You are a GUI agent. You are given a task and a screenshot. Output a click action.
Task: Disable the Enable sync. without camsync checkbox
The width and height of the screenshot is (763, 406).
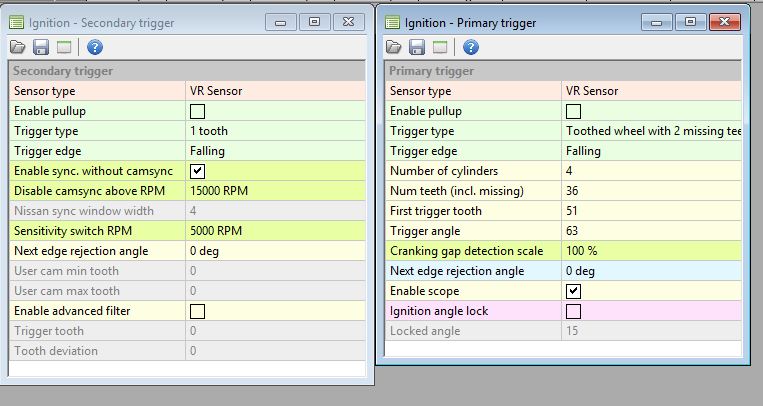pos(198,171)
